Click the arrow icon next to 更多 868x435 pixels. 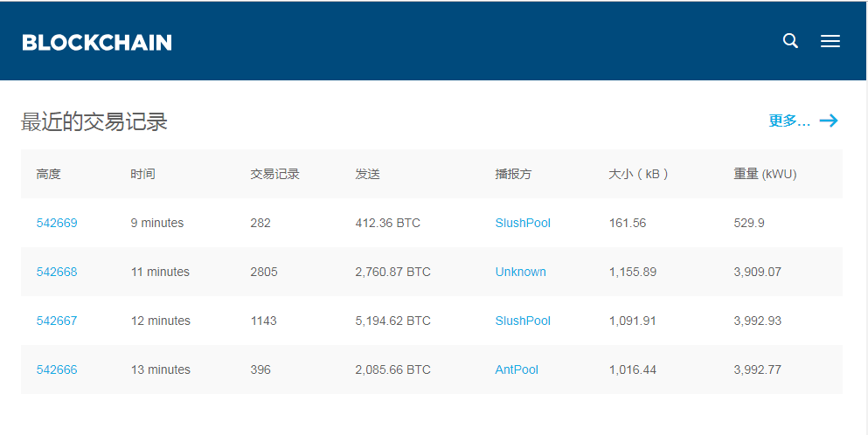tap(829, 121)
